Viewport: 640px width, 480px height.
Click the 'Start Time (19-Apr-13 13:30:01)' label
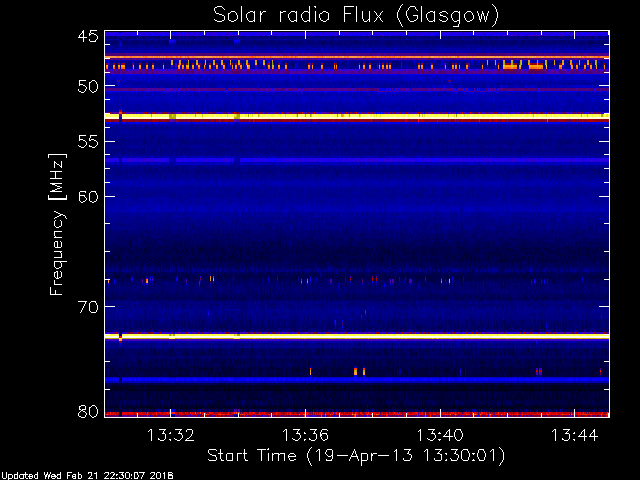coord(356,455)
